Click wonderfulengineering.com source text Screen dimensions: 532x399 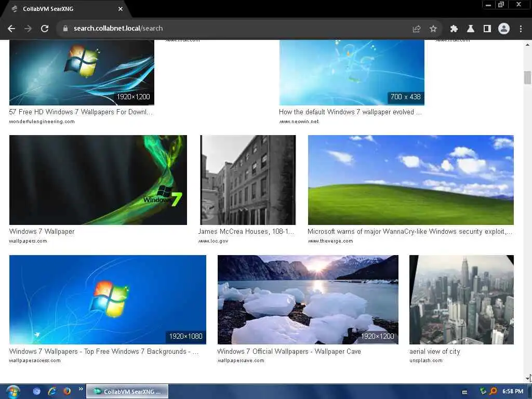(42, 122)
